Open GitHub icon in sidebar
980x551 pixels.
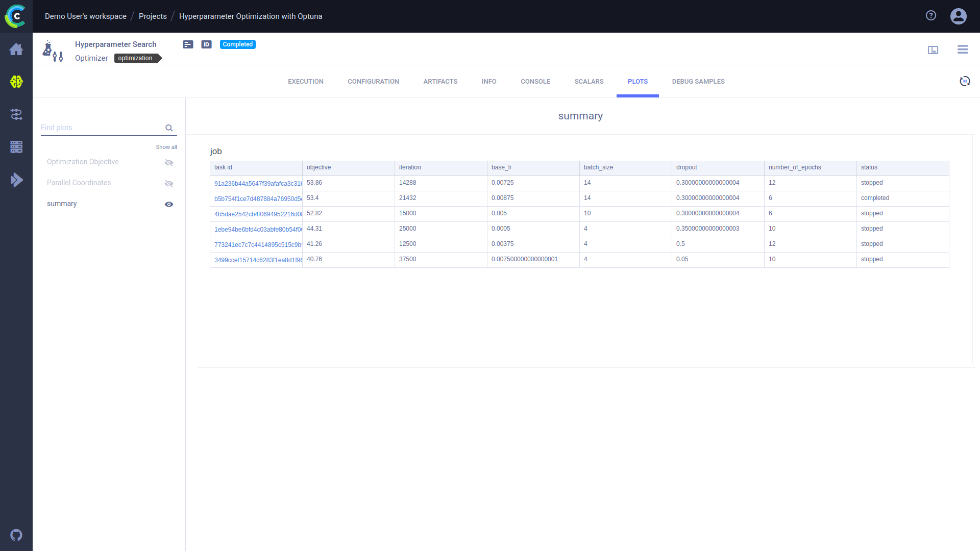click(x=16, y=535)
